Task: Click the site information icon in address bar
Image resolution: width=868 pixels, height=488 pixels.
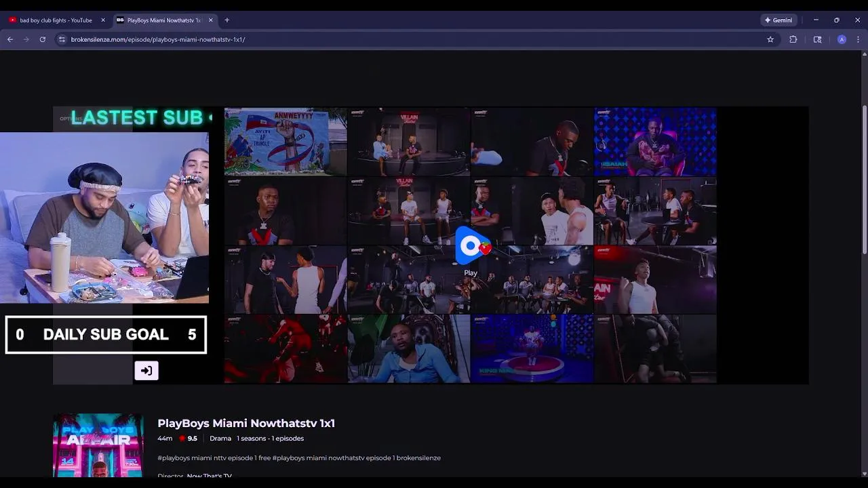Action: (x=62, y=39)
